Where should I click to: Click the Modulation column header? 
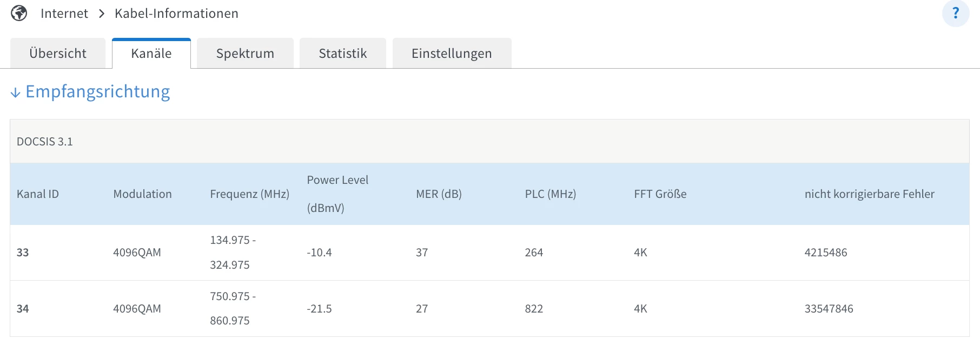142,194
